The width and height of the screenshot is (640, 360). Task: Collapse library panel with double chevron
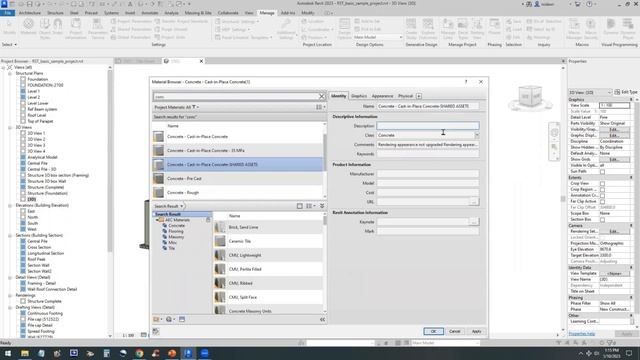(322, 206)
